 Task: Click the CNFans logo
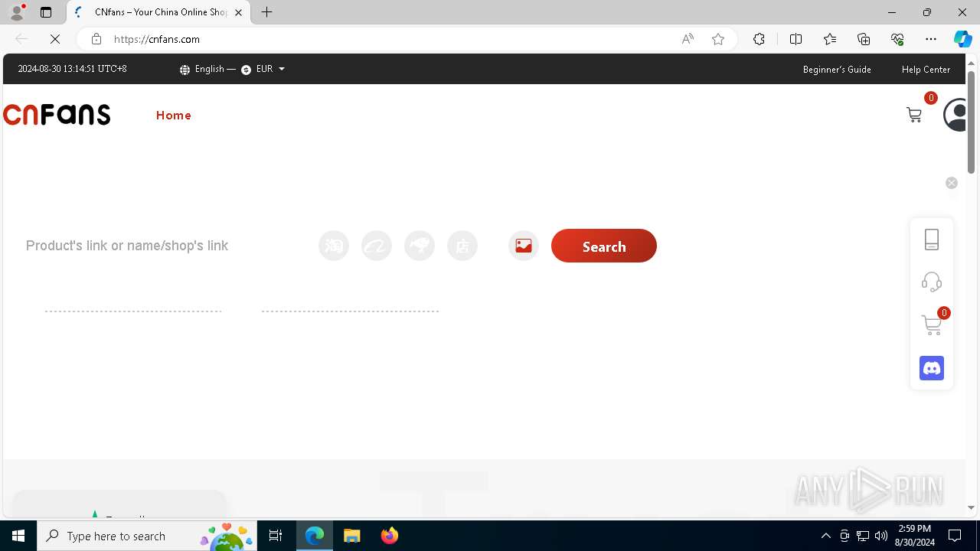tap(57, 115)
